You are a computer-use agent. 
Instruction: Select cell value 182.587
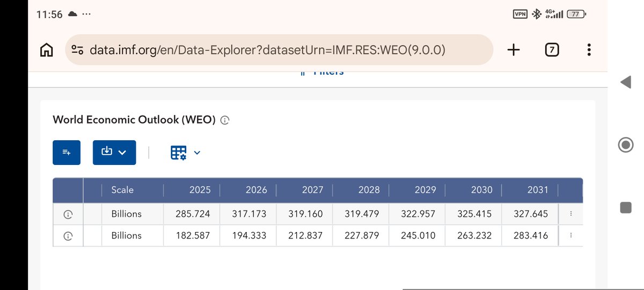tap(193, 235)
